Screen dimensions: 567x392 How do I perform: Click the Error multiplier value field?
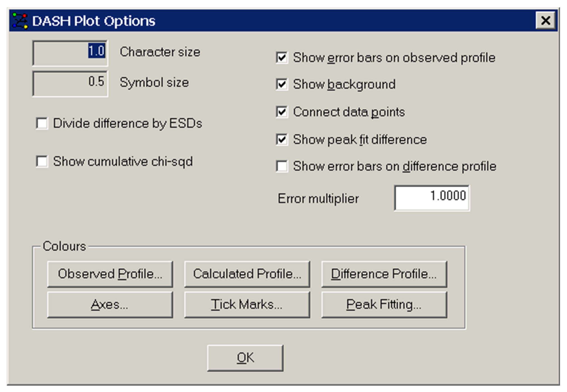[x=431, y=198]
